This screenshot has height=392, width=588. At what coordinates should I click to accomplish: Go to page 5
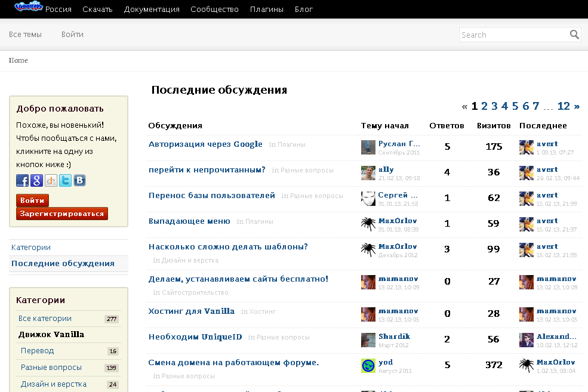(x=515, y=106)
